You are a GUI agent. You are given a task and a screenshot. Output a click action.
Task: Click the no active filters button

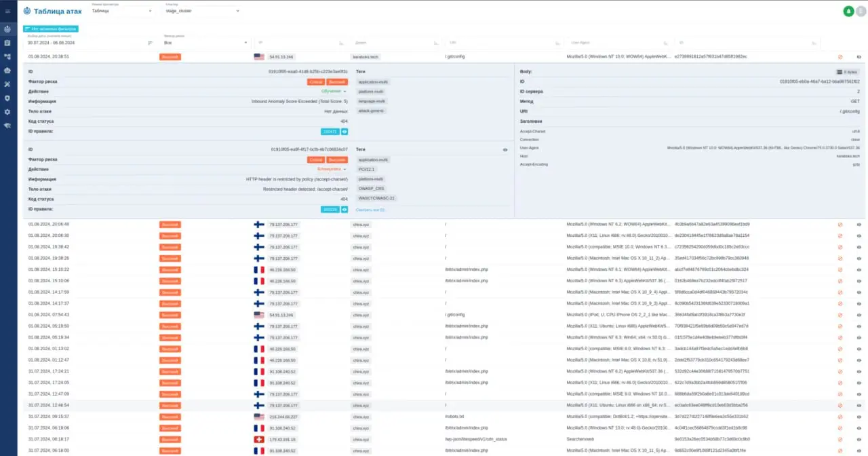tap(51, 28)
